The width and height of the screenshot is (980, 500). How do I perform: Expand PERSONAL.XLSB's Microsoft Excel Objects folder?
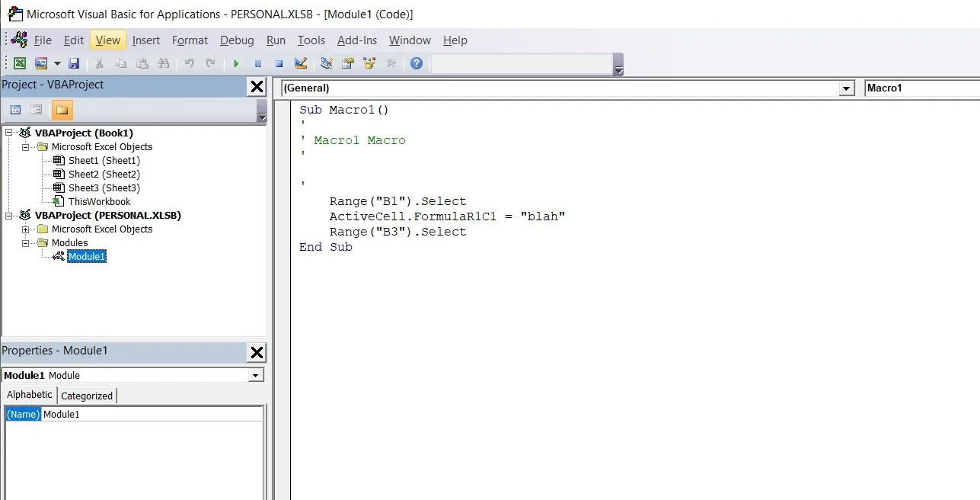pyautogui.click(x=25, y=229)
